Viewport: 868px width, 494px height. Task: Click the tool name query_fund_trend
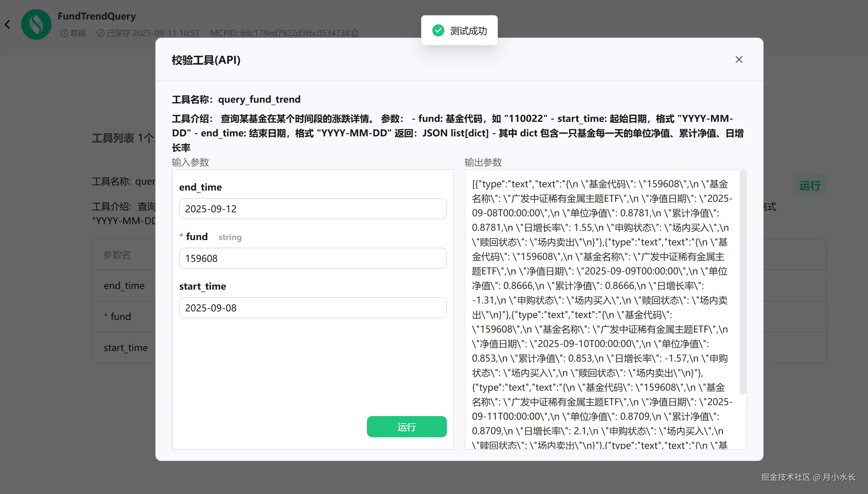pos(259,99)
